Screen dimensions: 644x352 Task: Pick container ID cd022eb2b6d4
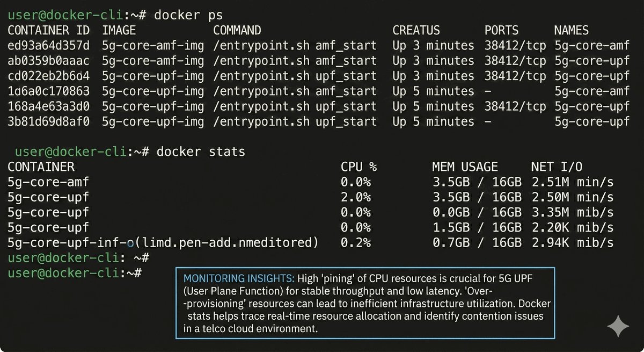[49, 76]
